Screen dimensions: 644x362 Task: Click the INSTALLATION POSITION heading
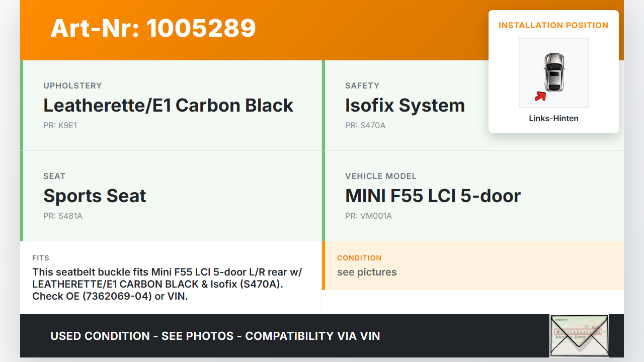tap(553, 25)
